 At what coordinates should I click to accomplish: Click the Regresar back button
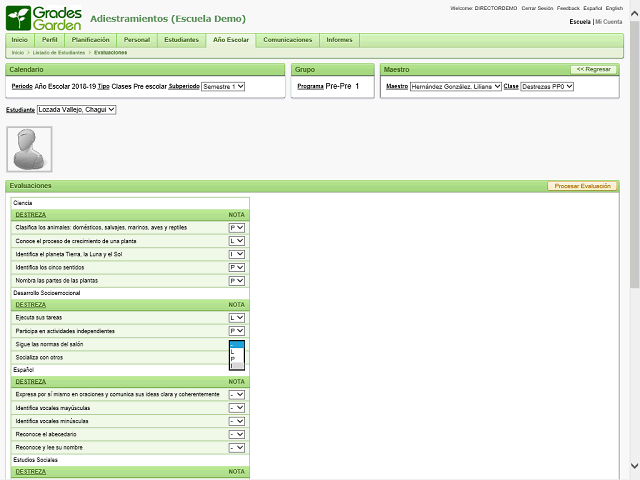pos(594,69)
